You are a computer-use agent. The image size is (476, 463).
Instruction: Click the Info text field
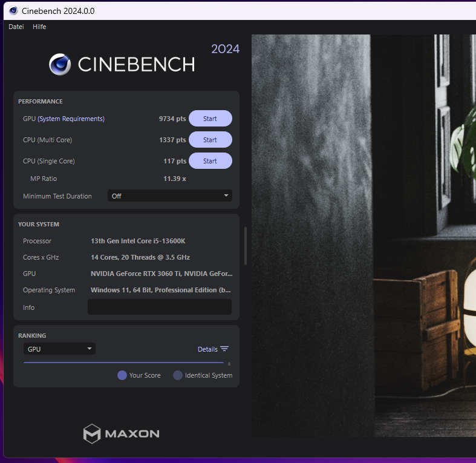pyautogui.click(x=160, y=307)
